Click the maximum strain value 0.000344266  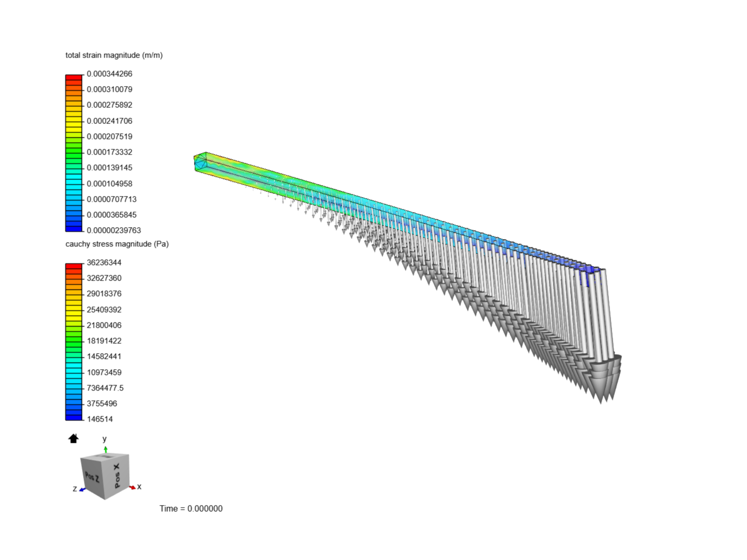109,74
